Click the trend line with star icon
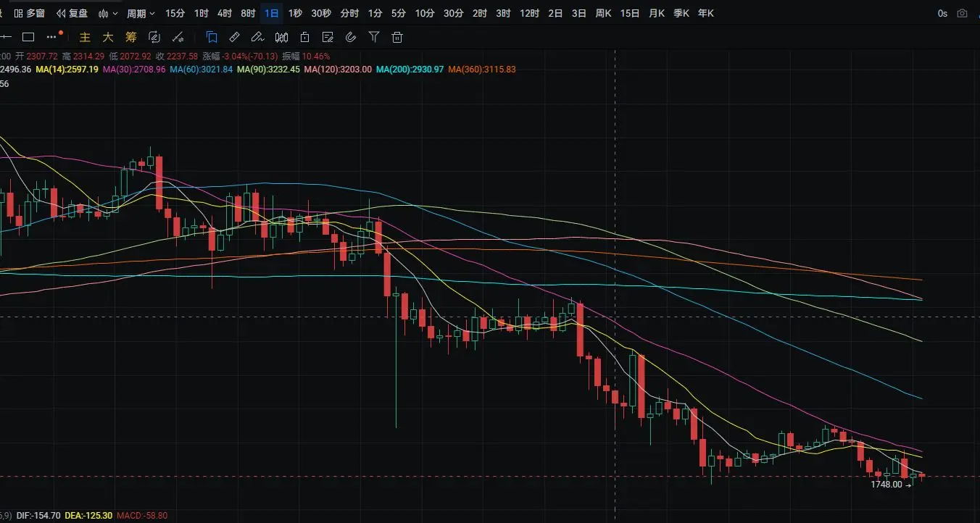This screenshot has width=980, height=523. [x=178, y=37]
